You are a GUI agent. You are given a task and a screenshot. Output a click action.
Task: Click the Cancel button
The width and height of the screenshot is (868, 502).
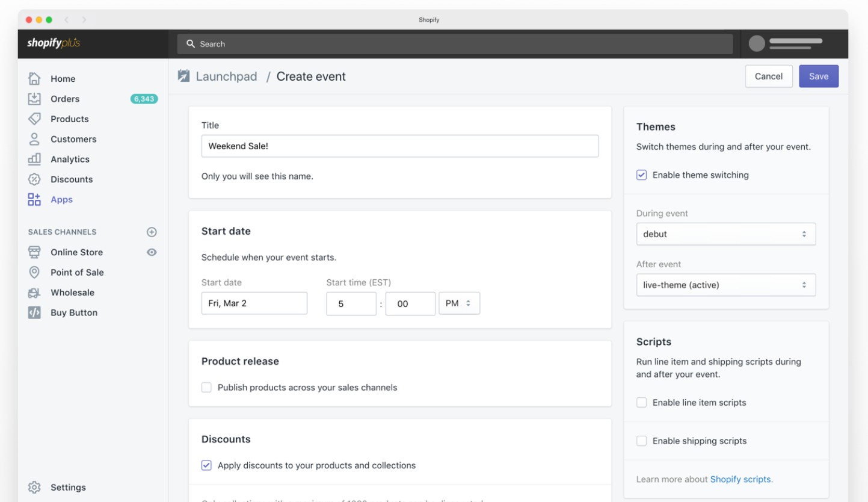click(769, 76)
